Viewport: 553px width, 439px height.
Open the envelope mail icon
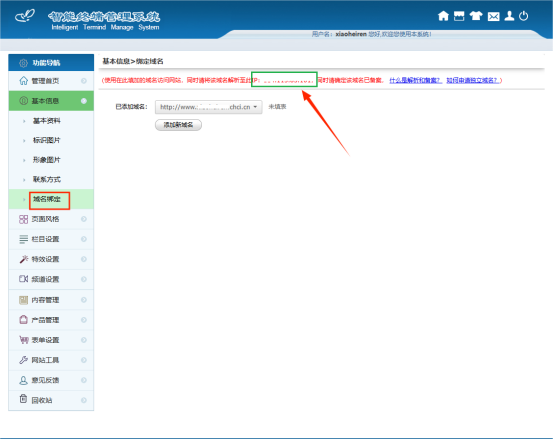[493, 16]
